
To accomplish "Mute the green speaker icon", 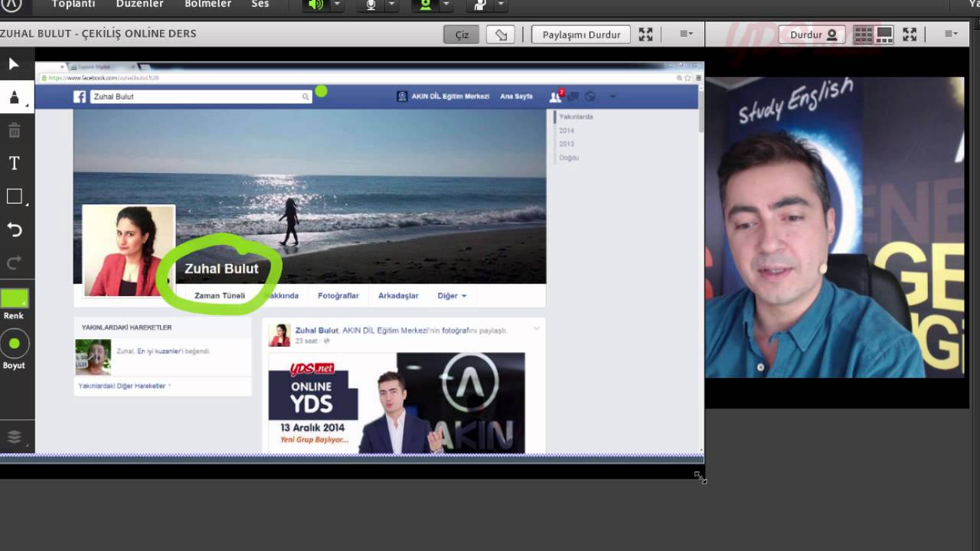I will click(315, 5).
